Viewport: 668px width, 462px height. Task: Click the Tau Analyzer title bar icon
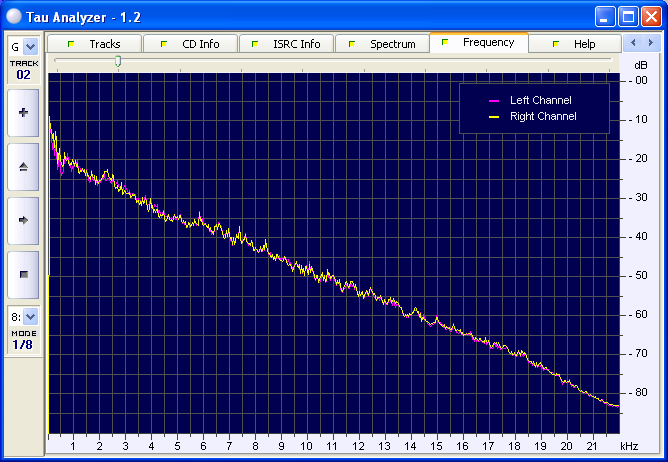(x=15, y=16)
